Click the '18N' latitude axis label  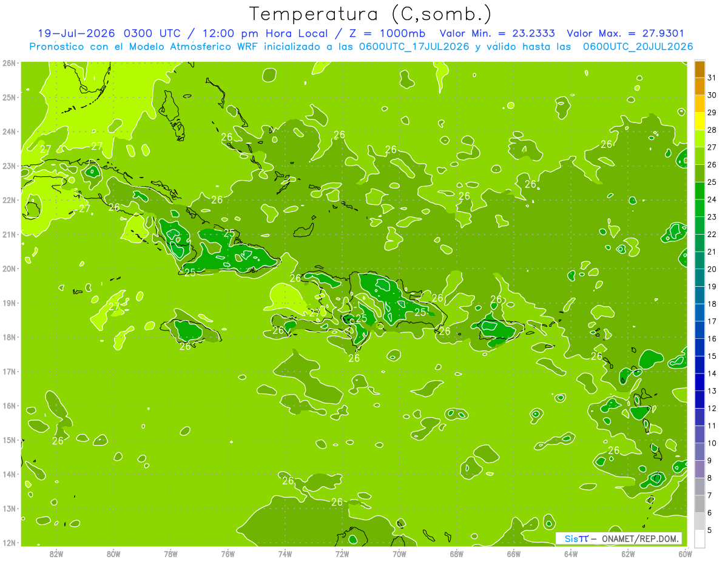pos(9,337)
